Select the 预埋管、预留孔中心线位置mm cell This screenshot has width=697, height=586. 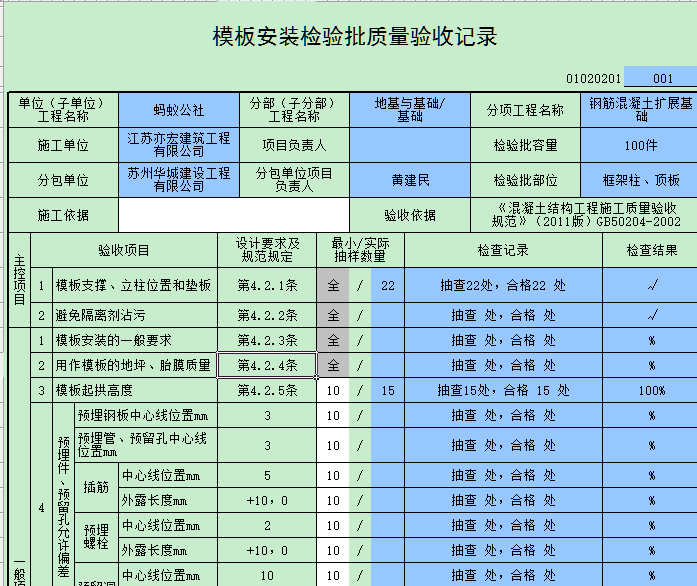pyautogui.click(x=146, y=445)
